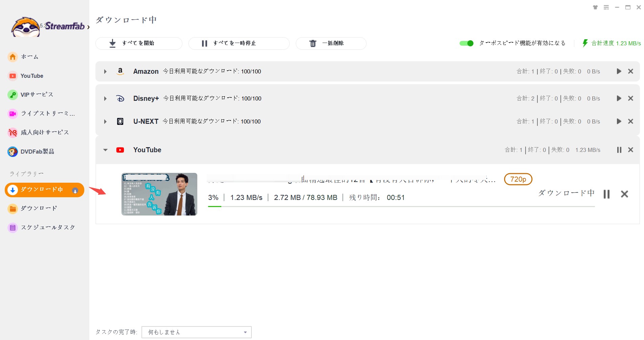Viewport: 644px width, 340px height.
Task: Click the U-NEXT group name label
Action: pyautogui.click(x=146, y=121)
